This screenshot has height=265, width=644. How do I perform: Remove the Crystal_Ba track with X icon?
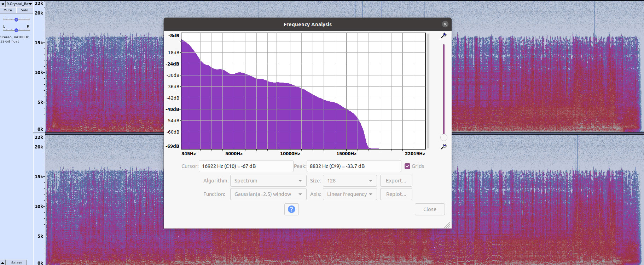click(x=3, y=4)
